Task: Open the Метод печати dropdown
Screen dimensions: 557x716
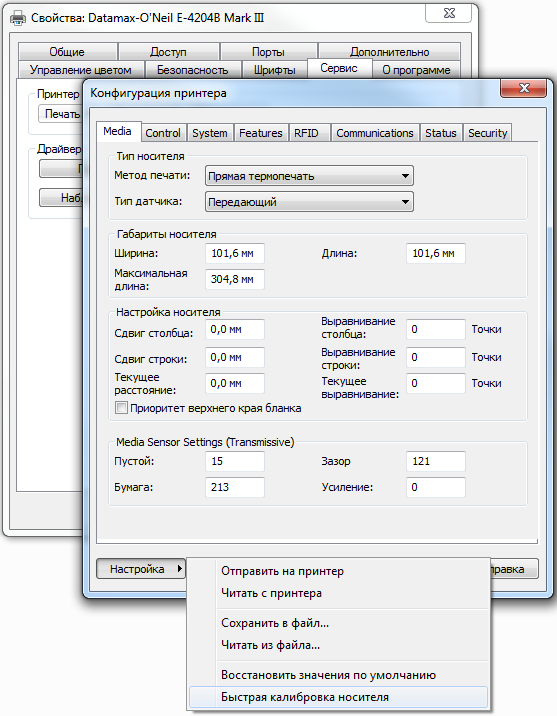Action: click(x=309, y=176)
